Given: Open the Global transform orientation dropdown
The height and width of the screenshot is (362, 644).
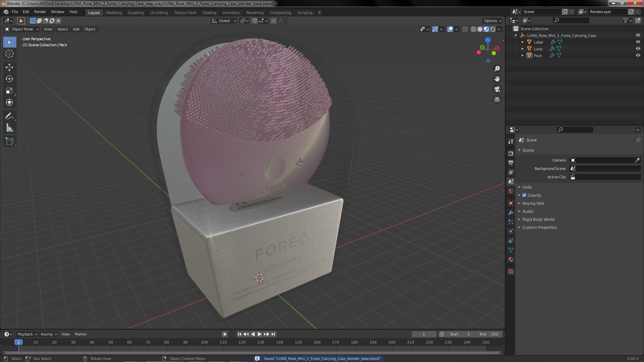Looking at the screenshot, I should tap(224, 21).
